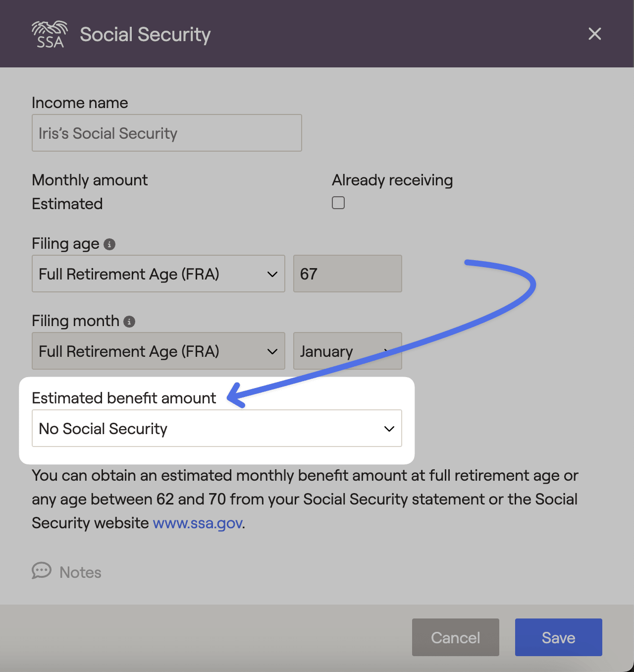This screenshot has width=634, height=672.
Task: Save the Social Security settings
Action: [559, 637]
